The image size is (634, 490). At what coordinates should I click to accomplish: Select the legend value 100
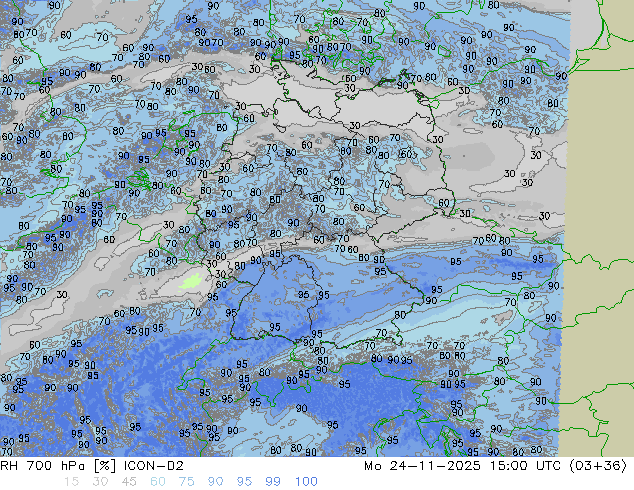click(306, 482)
